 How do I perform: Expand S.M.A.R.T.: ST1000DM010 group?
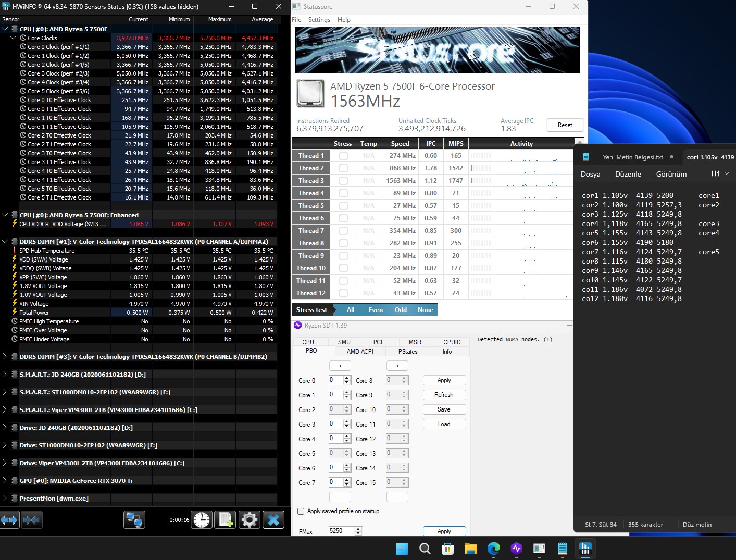point(5,392)
